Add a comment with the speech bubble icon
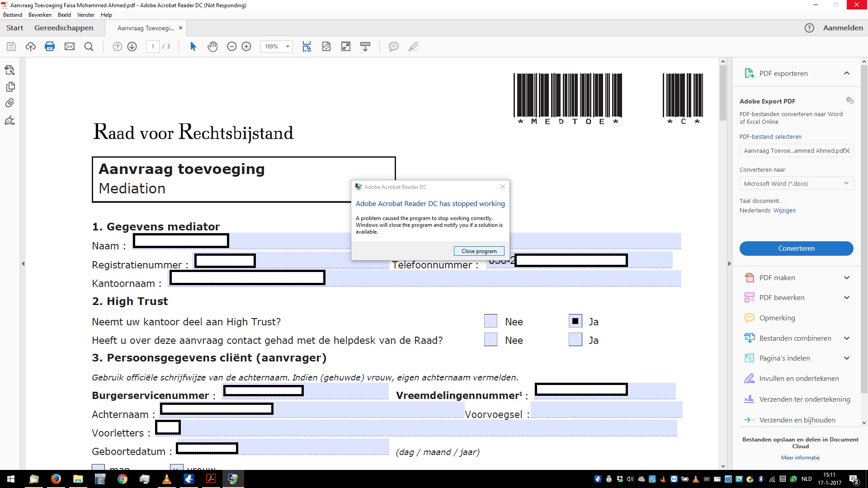The height and width of the screenshot is (488, 868). 394,47
